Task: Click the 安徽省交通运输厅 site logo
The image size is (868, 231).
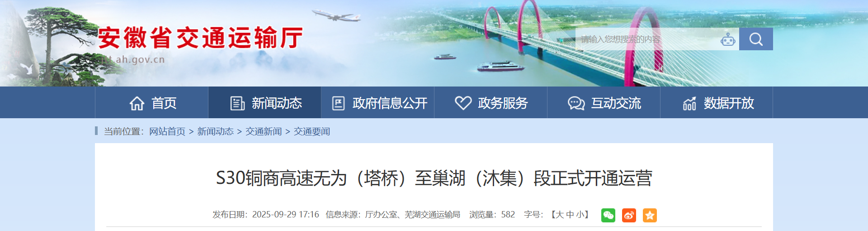Action: coord(200,38)
